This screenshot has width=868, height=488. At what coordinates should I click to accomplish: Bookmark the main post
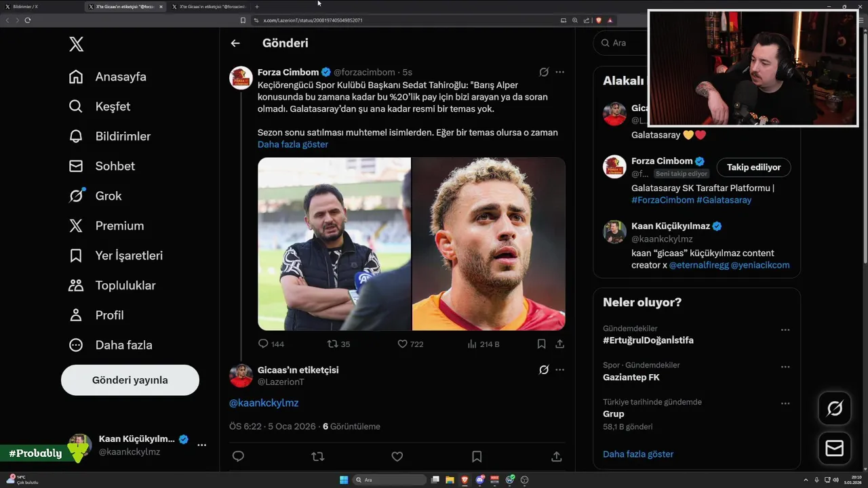click(x=477, y=456)
